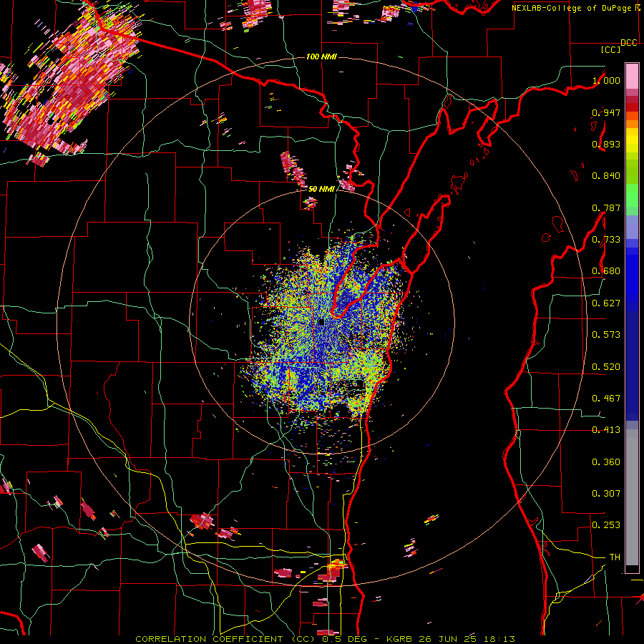Click the 0.573 legend value
Screen dimensions: 644x644
606,335
